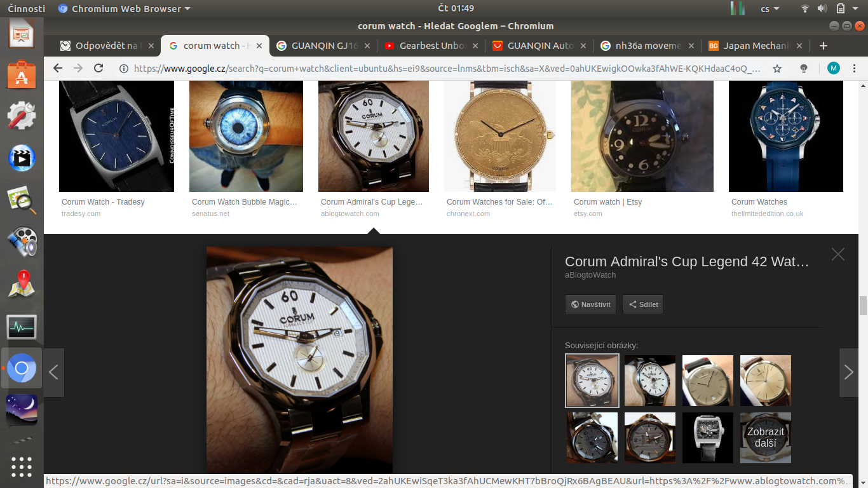Screen dimensions: 868x488
Task: Reload the current page
Action: [98, 69]
